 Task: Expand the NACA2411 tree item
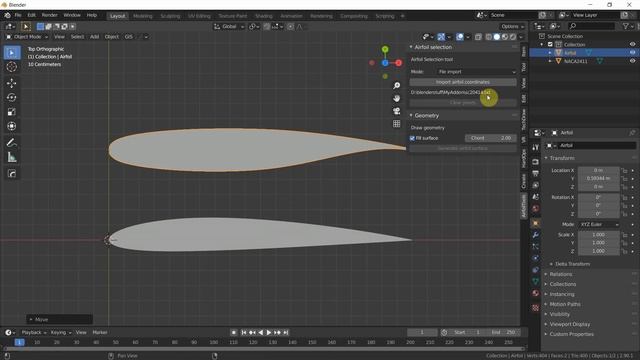[x=550, y=61]
